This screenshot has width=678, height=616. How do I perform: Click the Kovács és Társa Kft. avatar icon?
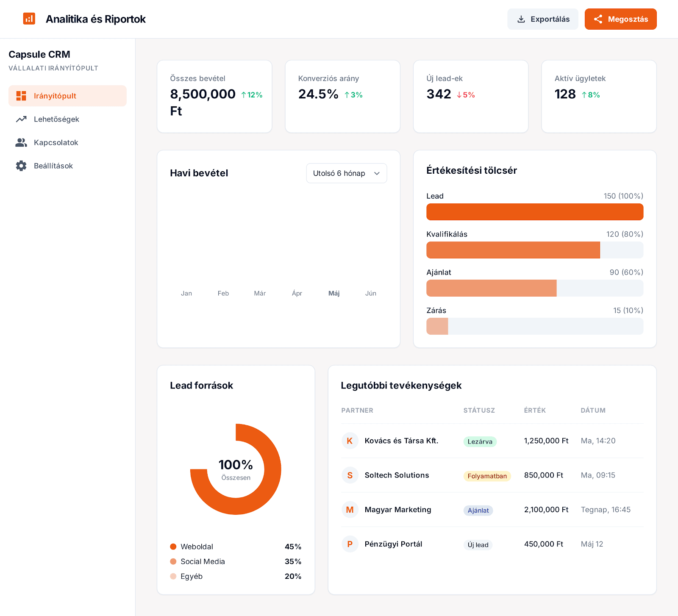pyautogui.click(x=350, y=441)
